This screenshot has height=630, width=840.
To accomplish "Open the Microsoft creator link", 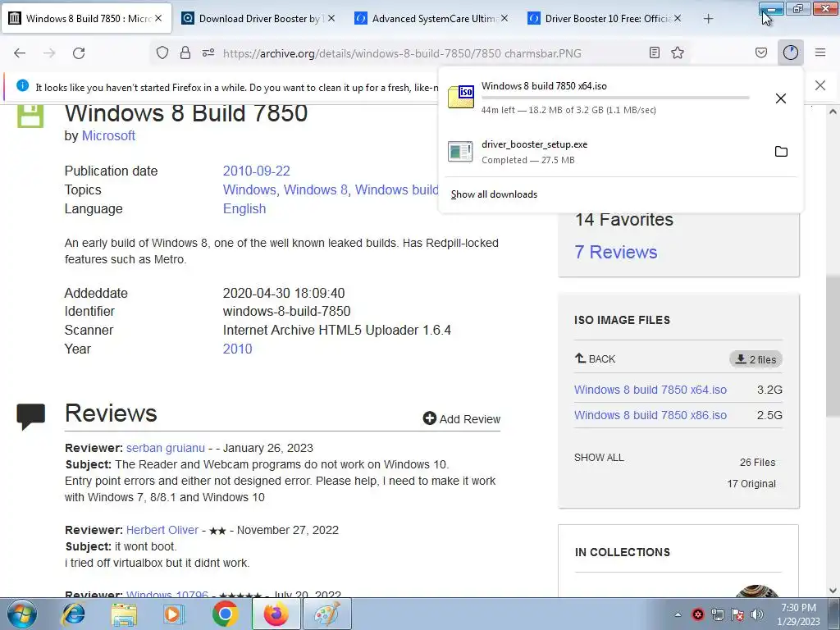I will point(108,135).
